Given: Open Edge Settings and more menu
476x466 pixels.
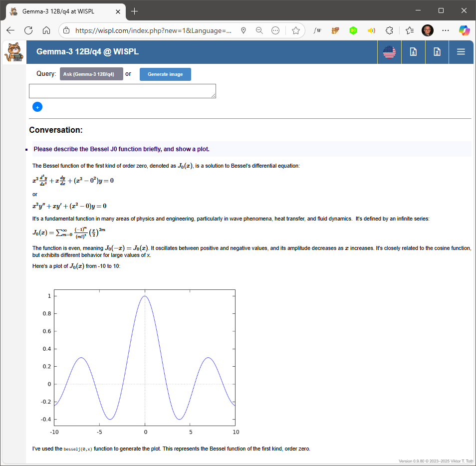Looking at the screenshot, I should tap(446, 30).
